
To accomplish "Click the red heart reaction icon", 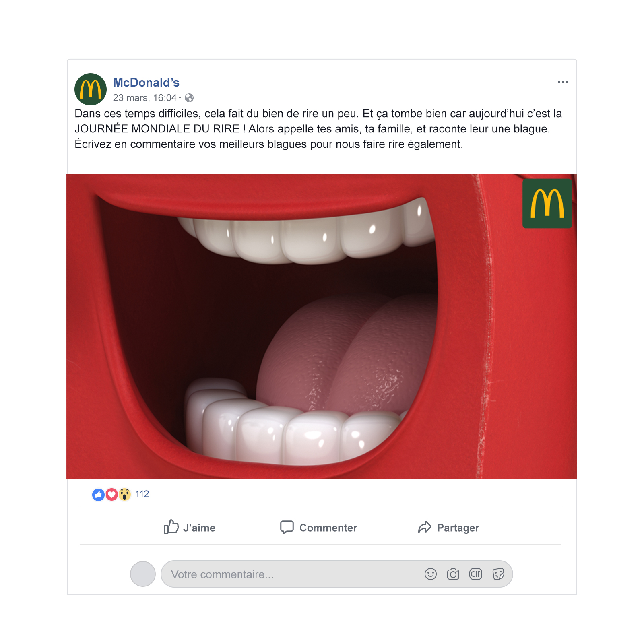I will point(111,494).
